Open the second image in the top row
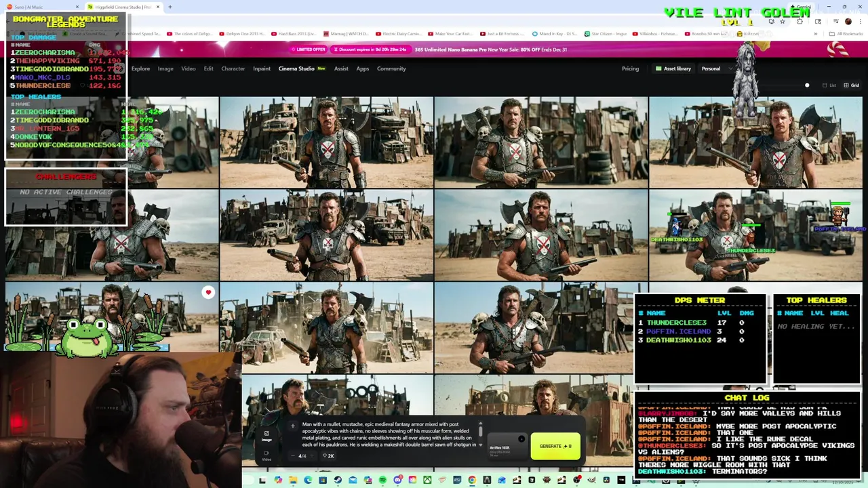Image resolution: width=868 pixels, height=488 pixels. click(x=326, y=142)
